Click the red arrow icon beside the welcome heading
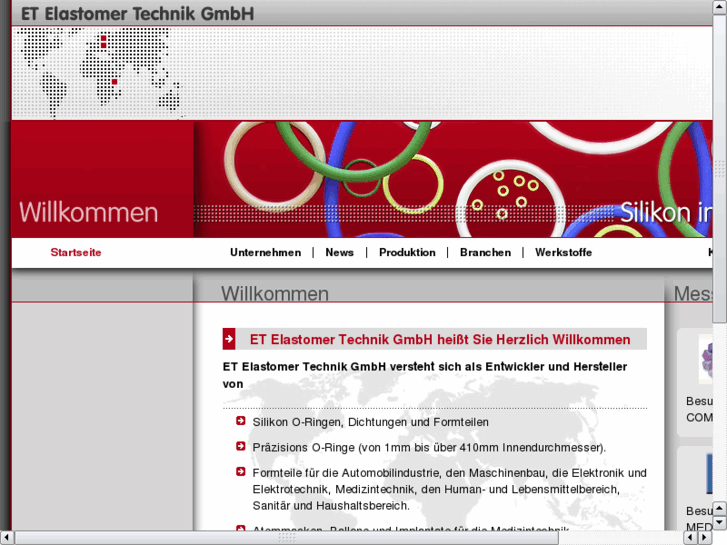Viewport: 727px width, 545px height. point(229,339)
